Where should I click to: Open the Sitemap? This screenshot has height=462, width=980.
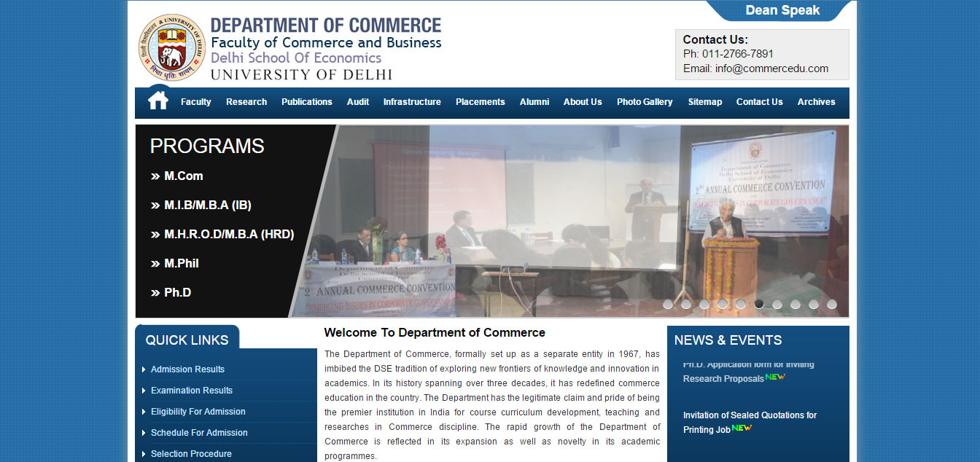click(705, 102)
